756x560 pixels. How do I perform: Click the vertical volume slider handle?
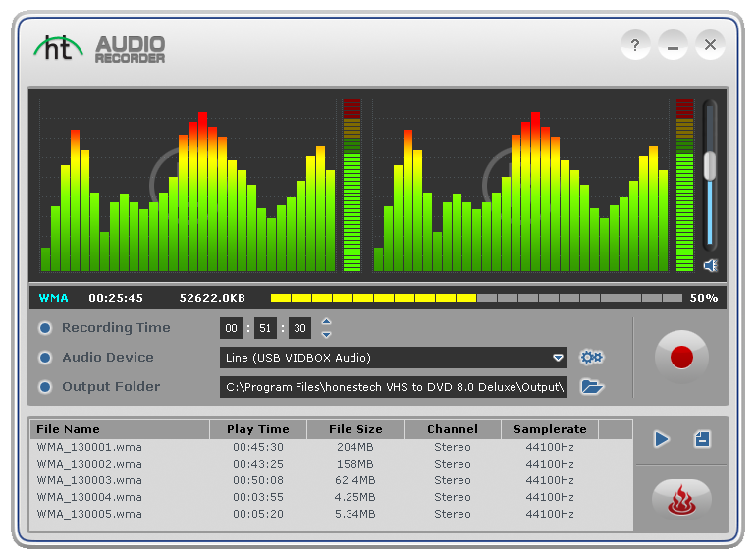[710, 166]
